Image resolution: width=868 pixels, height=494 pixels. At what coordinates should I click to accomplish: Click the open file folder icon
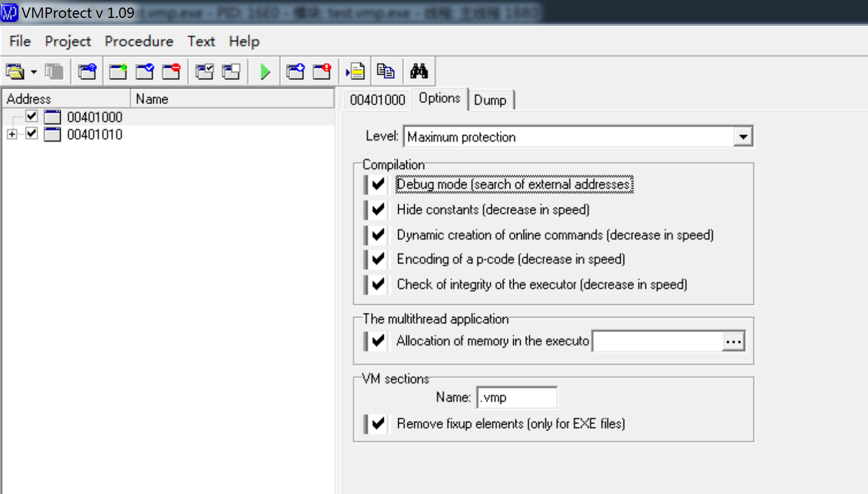[x=15, y=71]
